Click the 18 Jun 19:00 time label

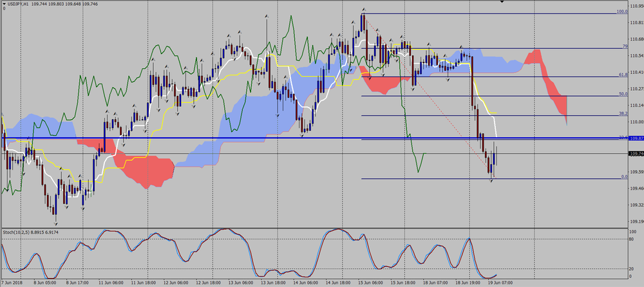click(x=466, y=283)
